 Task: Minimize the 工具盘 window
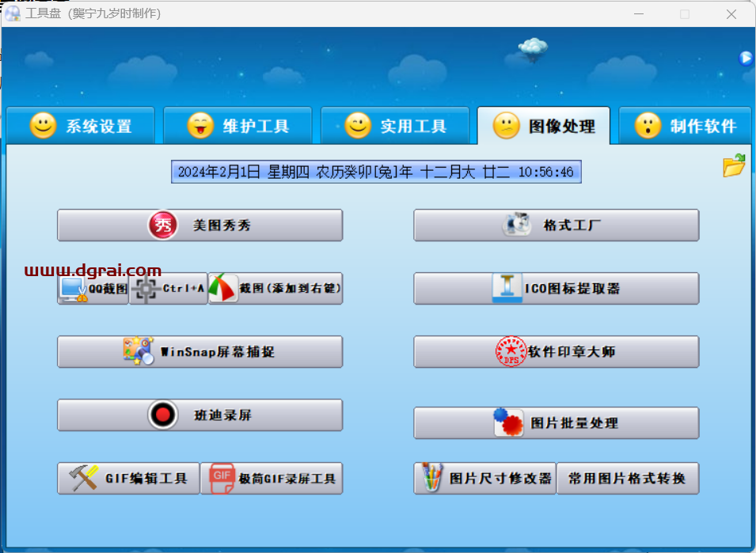tap(639, 14)
